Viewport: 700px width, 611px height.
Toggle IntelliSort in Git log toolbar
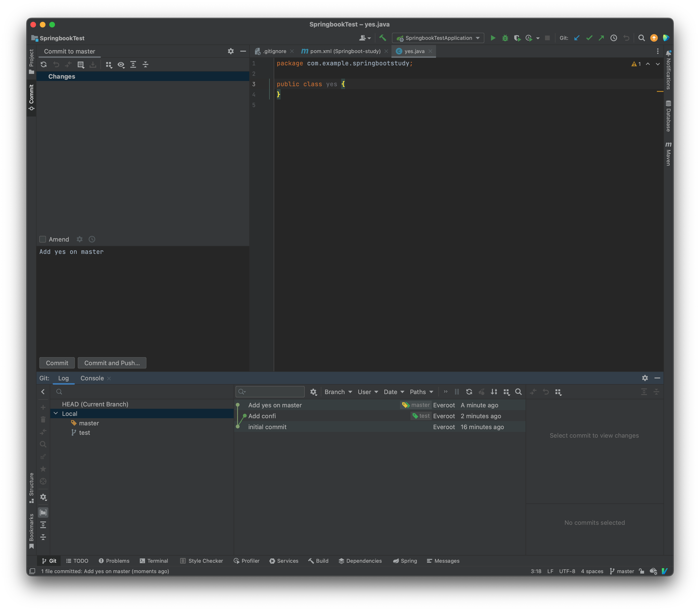tap(494, 392)
